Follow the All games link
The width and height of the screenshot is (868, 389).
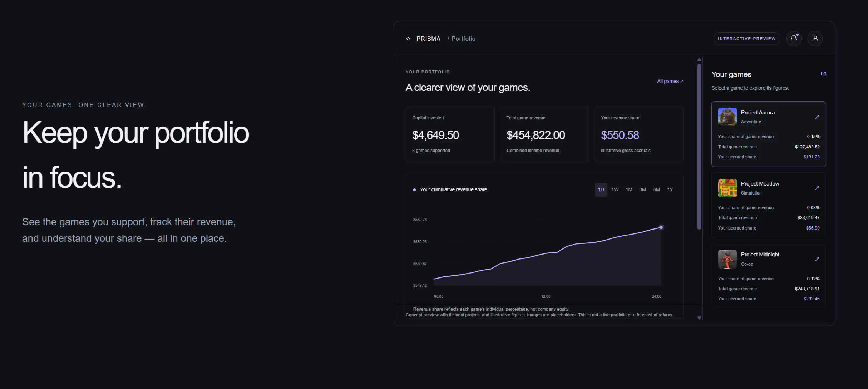pos(670,82)
